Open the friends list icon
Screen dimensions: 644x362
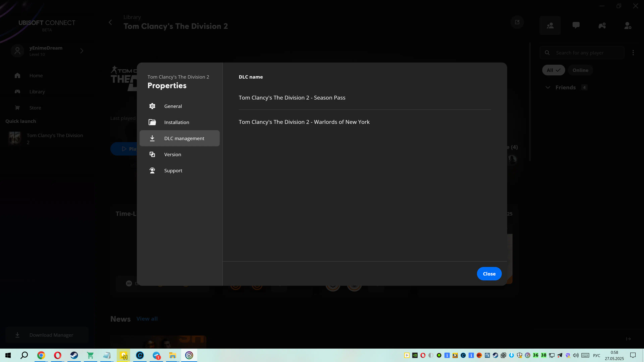pos(550,25)
